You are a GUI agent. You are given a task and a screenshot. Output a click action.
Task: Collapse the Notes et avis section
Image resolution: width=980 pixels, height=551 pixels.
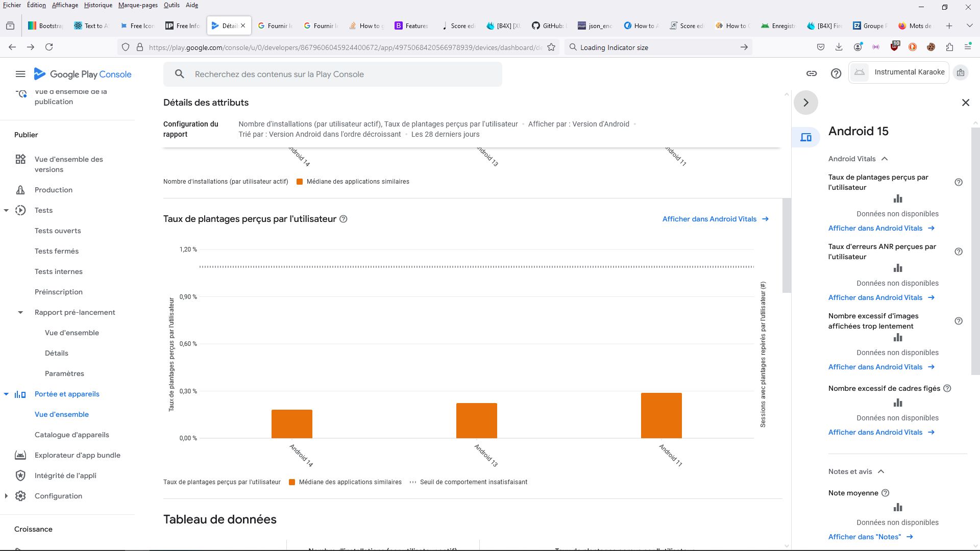(881, 472)
